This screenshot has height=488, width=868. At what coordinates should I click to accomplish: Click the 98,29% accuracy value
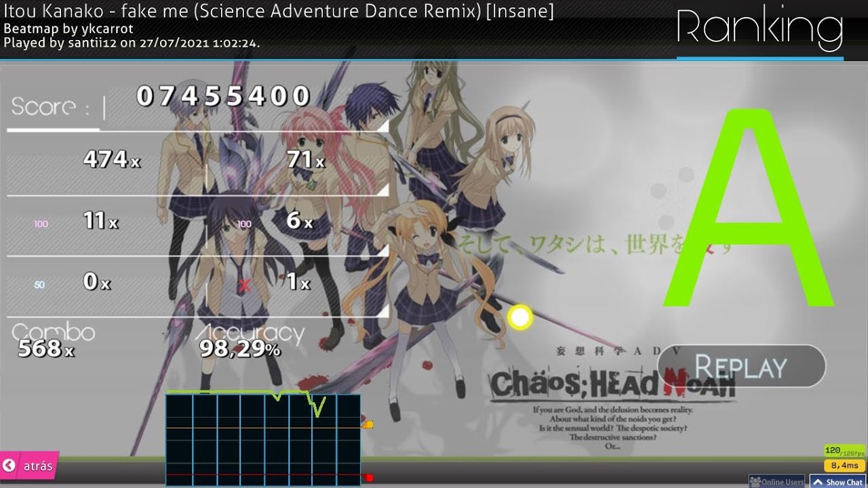(240, 348)
